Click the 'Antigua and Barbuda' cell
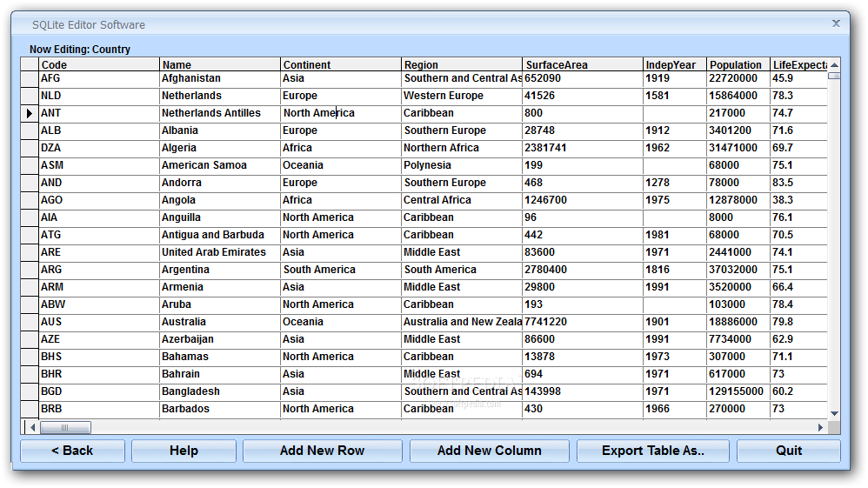 (x=220, y=235)
